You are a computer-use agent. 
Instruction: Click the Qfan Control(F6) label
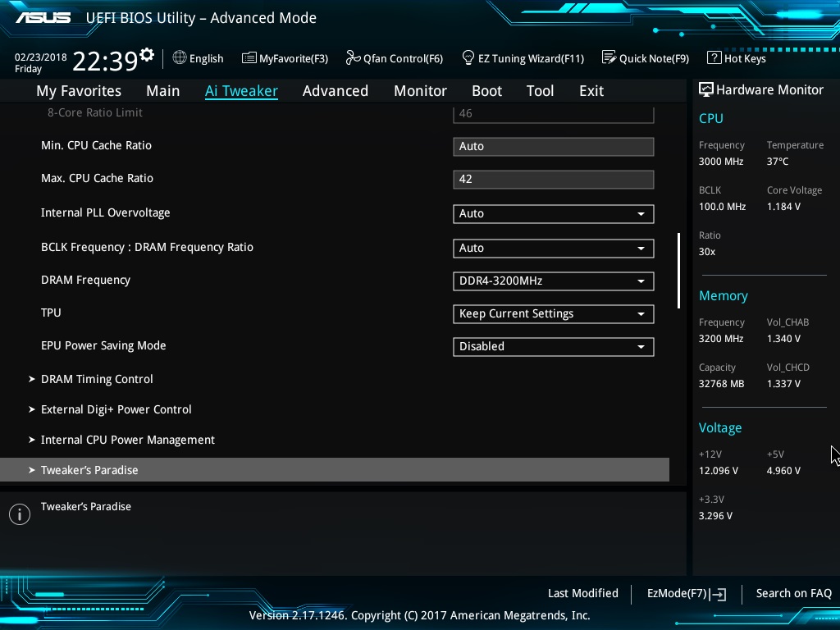(x=403, y=59)
